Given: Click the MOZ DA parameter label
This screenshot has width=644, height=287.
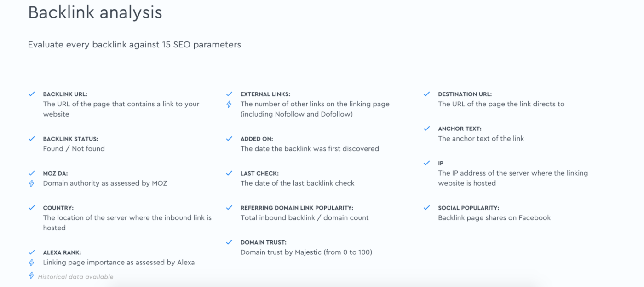Looking at the screenshot, I should 55,174.
